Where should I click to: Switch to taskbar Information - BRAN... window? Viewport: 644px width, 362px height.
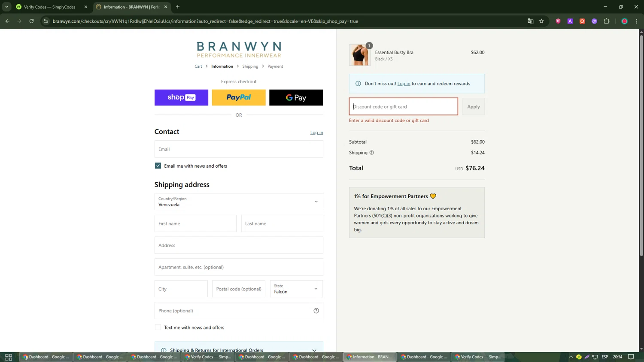[x=370, y=357]
